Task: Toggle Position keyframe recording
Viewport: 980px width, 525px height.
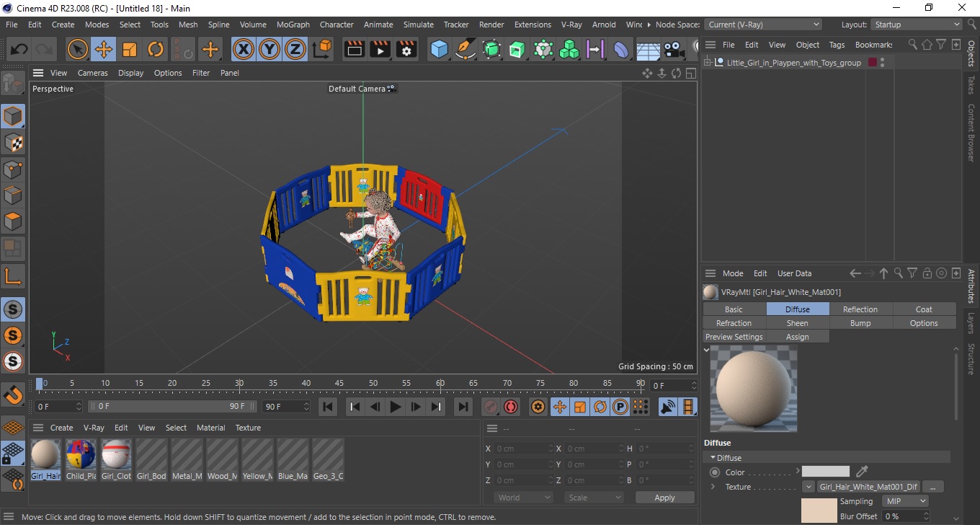Action: [x=559, y=407]
